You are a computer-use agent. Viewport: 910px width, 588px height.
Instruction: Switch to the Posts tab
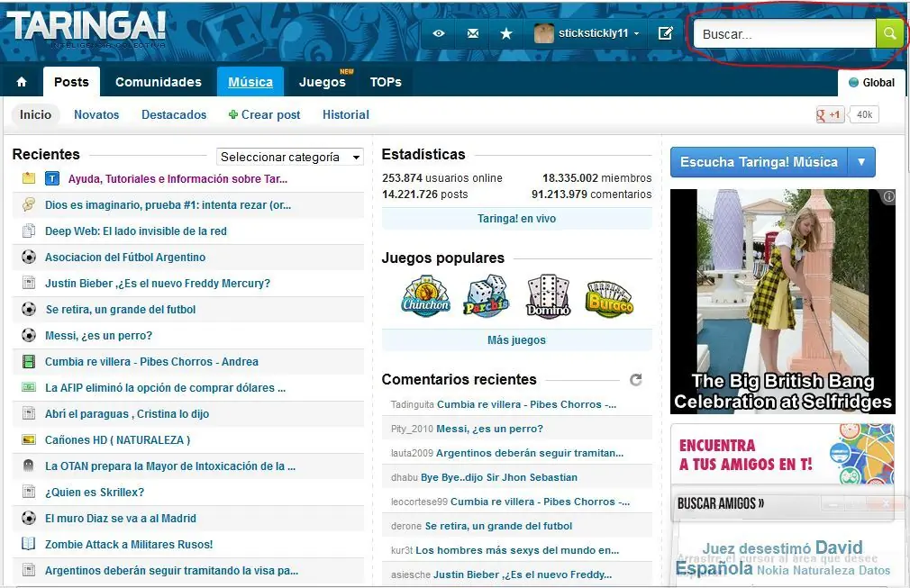point(71,82)
